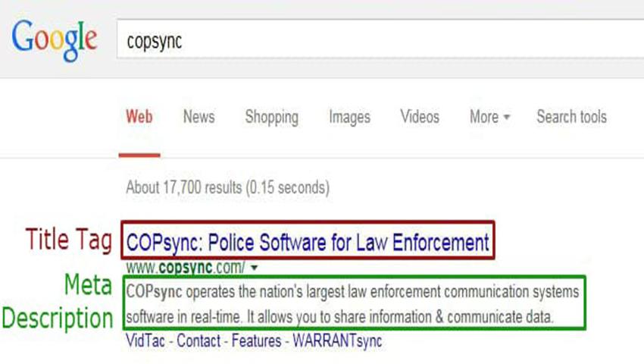Click the www.copsync.com URL
Image resolution: width=644 pixels, height=364 pixels.
point(186,268)
